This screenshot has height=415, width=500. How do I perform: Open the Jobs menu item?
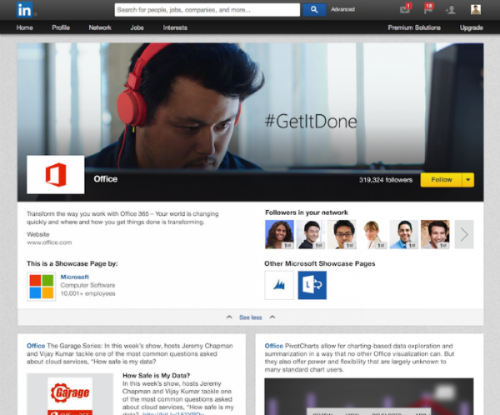[x=137, y=28]
